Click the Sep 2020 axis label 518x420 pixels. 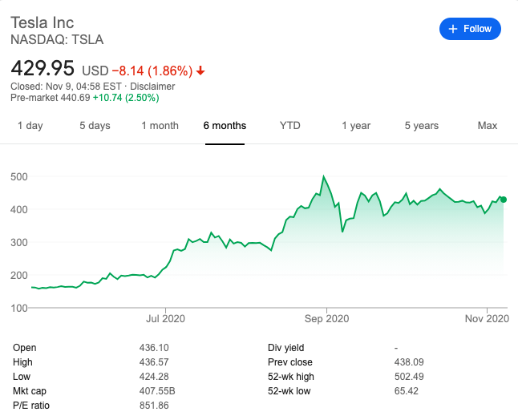click(326, 319)
